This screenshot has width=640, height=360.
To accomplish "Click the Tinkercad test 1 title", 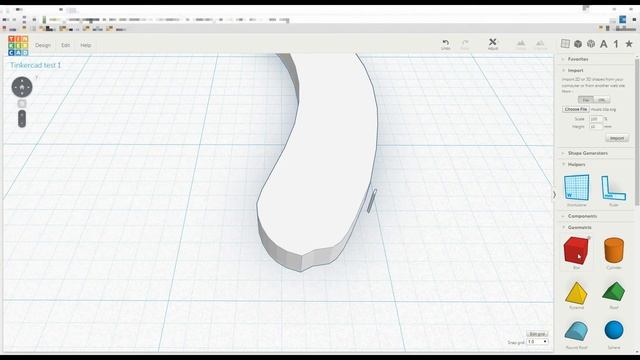I will 36,65.
